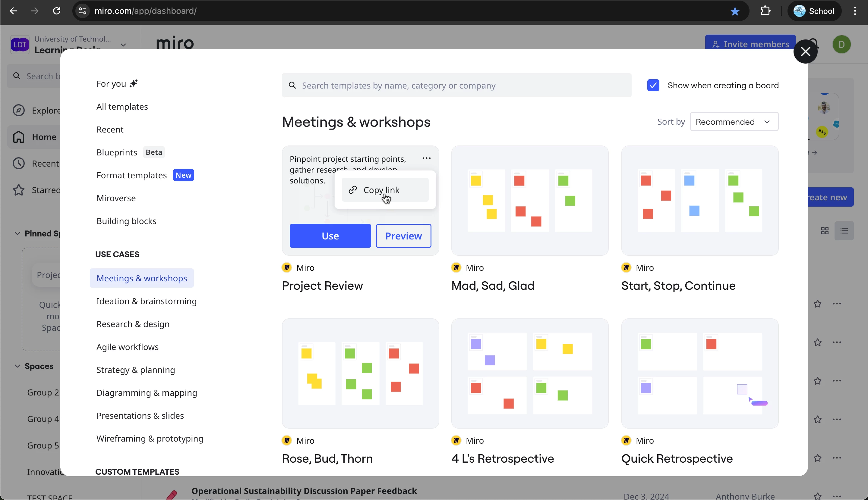Click the Explore compass icon
868x500 pixels.
coord(19,111)
